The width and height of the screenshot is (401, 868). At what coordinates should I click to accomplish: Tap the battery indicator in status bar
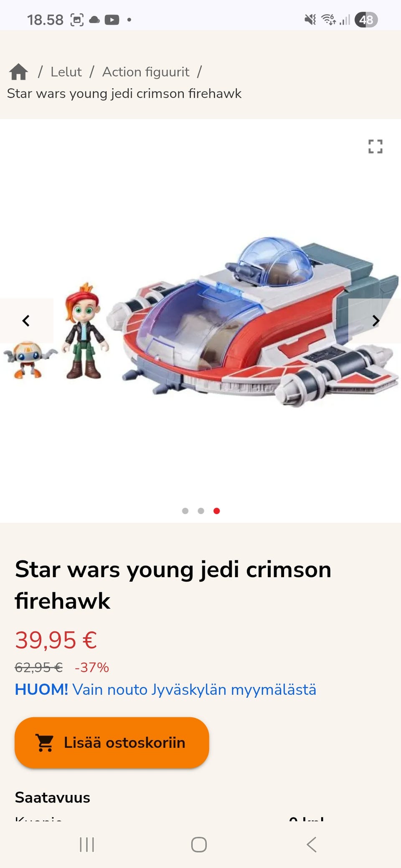pos(366,20)
